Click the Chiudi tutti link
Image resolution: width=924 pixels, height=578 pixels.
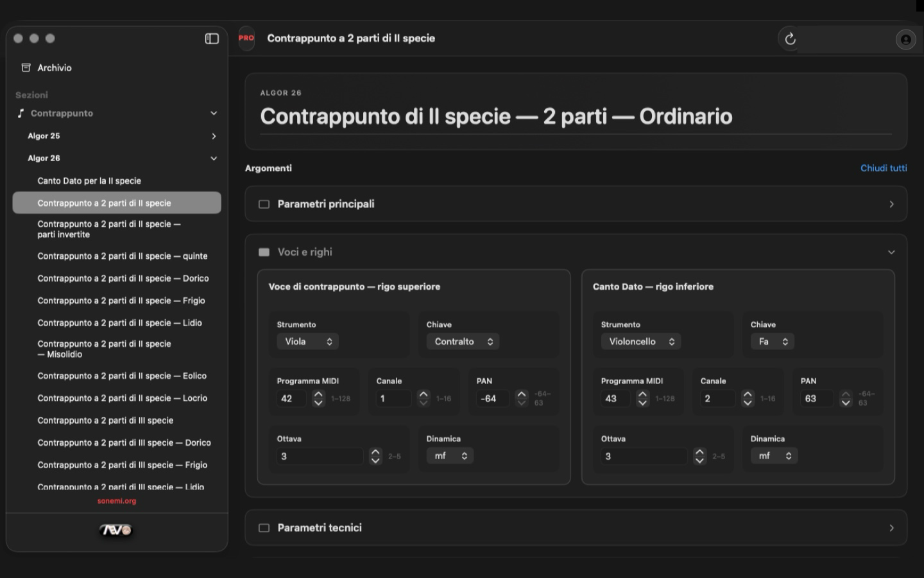884,168
